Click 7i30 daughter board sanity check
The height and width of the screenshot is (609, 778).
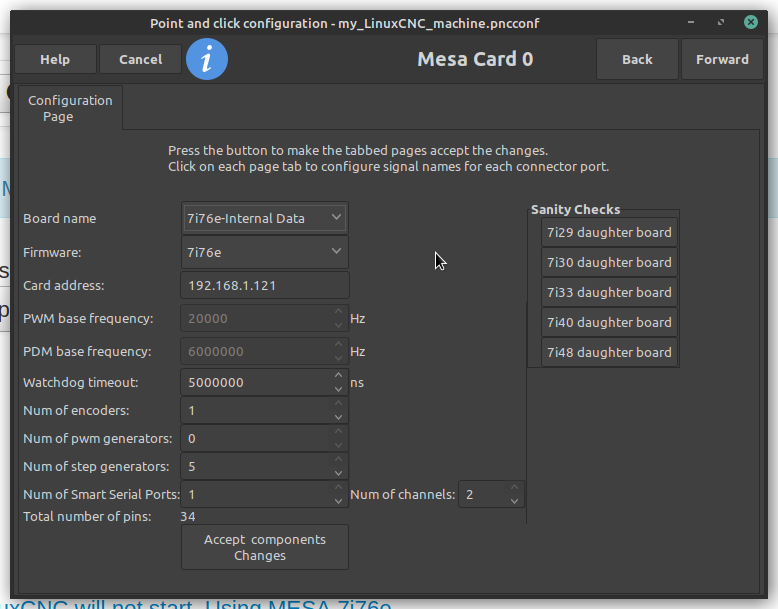[x=609, y=262]
